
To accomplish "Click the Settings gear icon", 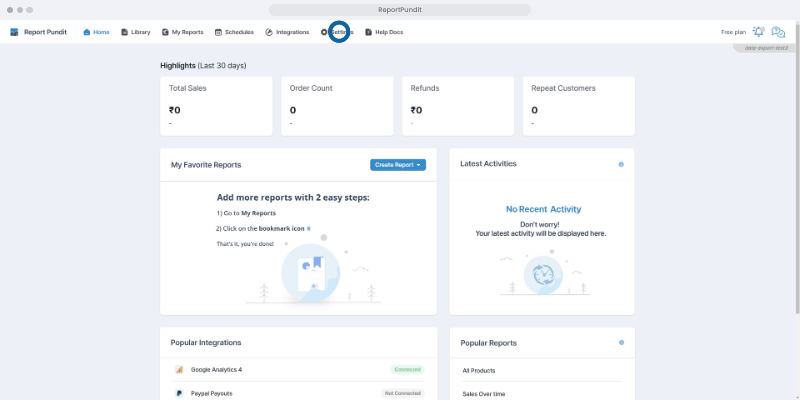I will click(324, 32).
